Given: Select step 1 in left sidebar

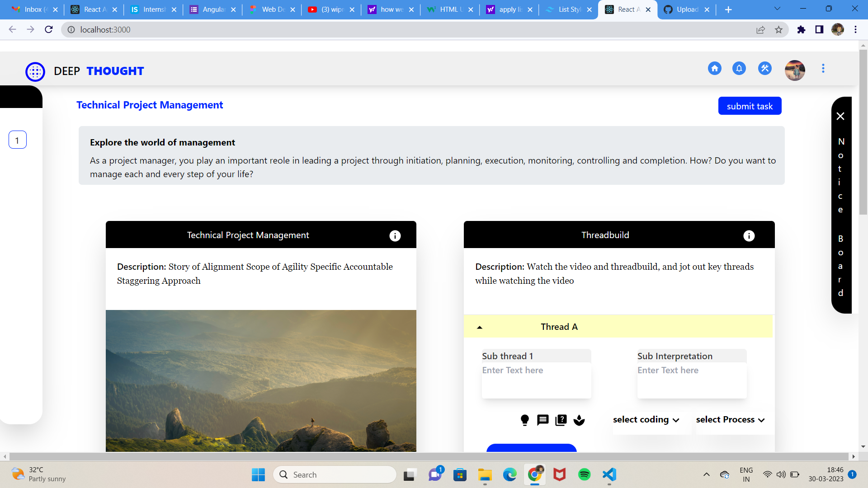Looking at the screenshot, I should pyautogui.click(x=18, y=140).
